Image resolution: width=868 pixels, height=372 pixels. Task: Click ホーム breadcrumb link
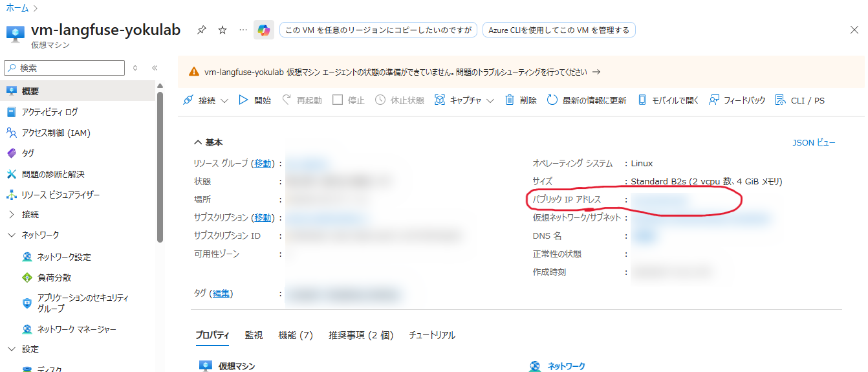click(17, 8)
